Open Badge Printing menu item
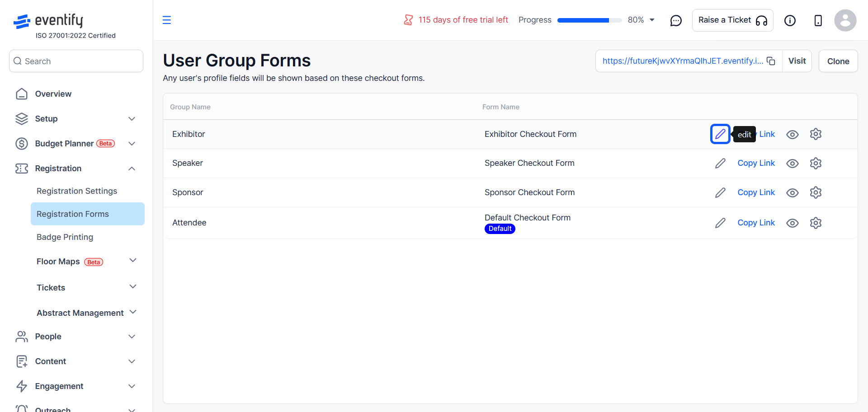Screen dimensions: 868x412 [x=65, y=237]
